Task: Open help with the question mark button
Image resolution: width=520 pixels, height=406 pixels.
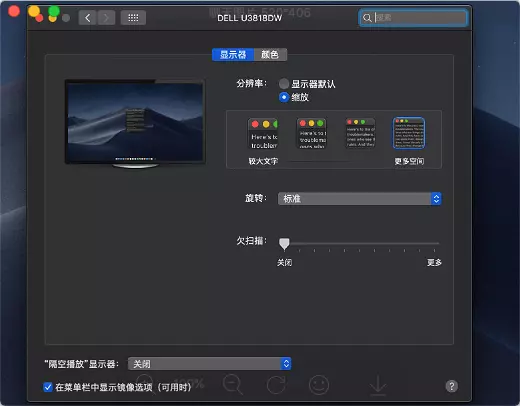Action: (x=452, y=386)
